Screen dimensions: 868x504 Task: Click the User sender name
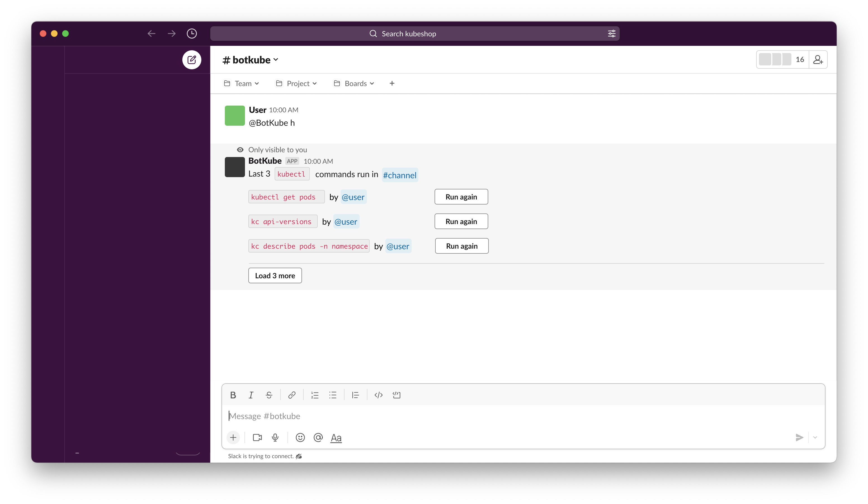pyautogui.click(x=258, y=110)
